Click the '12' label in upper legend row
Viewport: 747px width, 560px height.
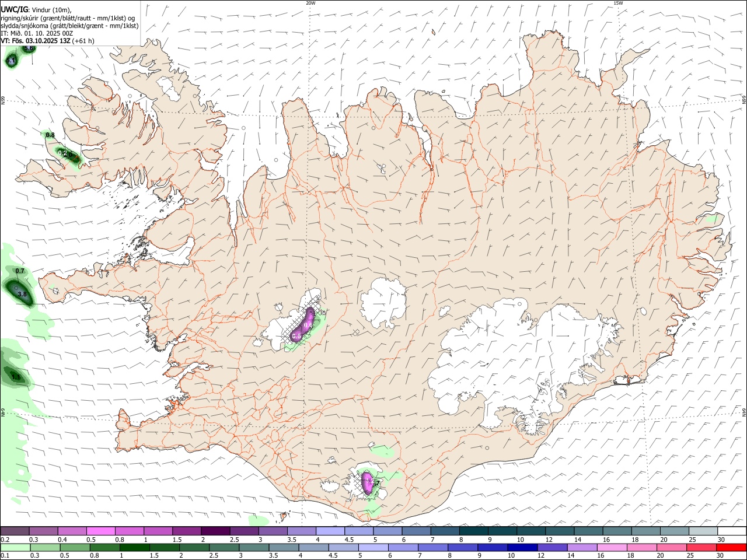(549, 540)
